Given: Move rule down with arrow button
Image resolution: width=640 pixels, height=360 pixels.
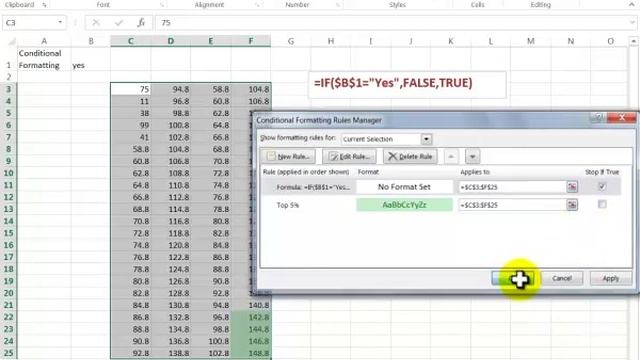Looking at the screenshot, I should coord(472,156).
